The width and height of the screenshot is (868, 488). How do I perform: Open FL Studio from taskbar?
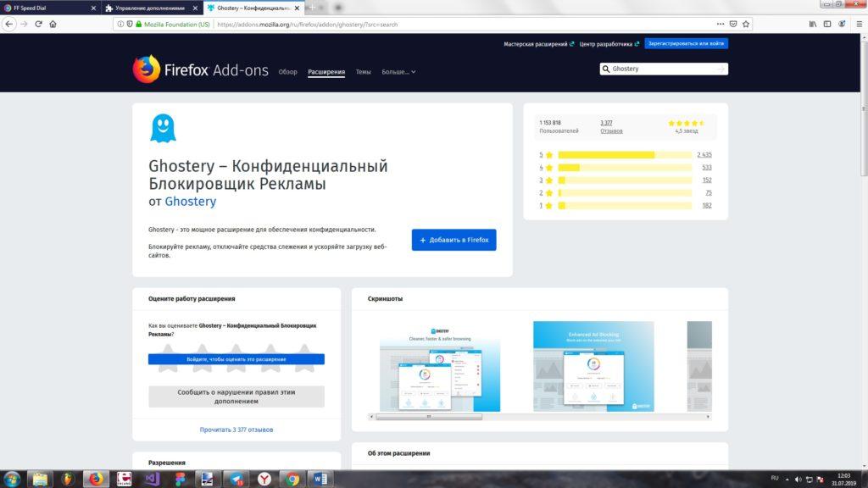click(x=68, y=480)
